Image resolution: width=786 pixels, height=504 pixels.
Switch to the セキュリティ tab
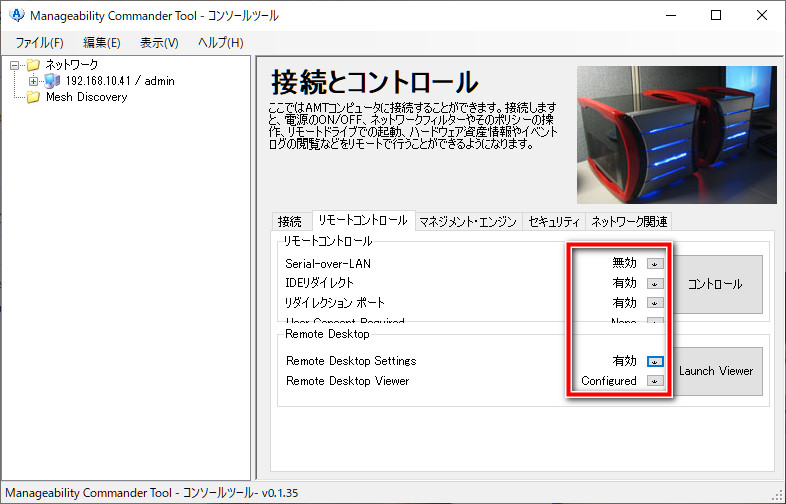[x=554, y=222]
